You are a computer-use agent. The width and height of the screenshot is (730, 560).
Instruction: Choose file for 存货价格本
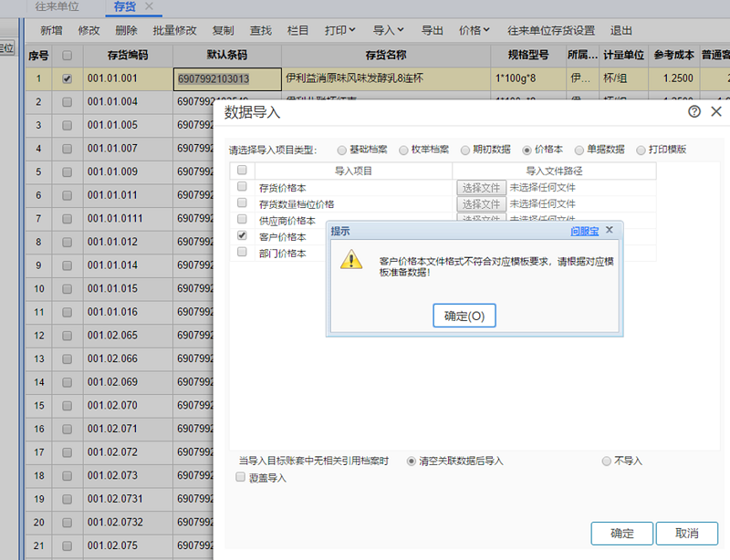[481, 188]
